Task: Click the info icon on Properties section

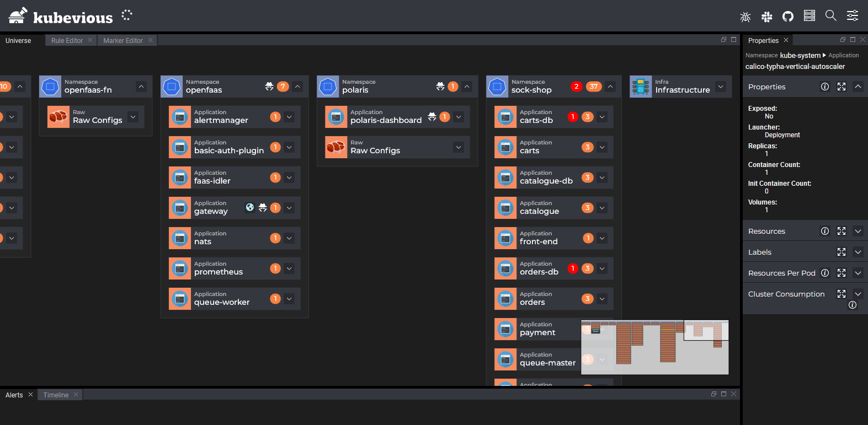Action: (825, 87)
